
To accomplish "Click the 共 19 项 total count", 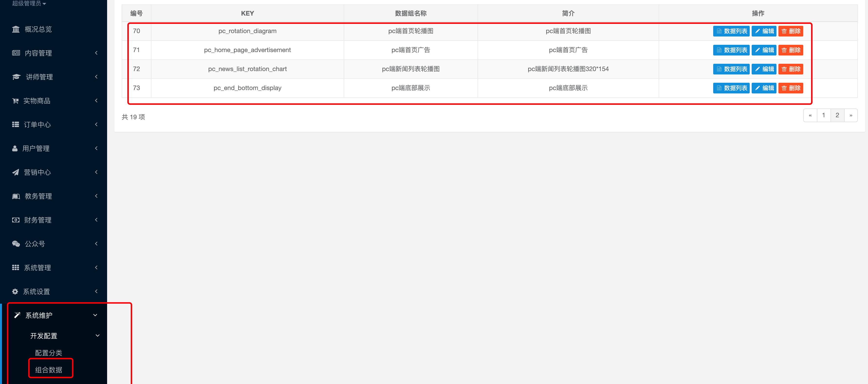I will [133, 117].
